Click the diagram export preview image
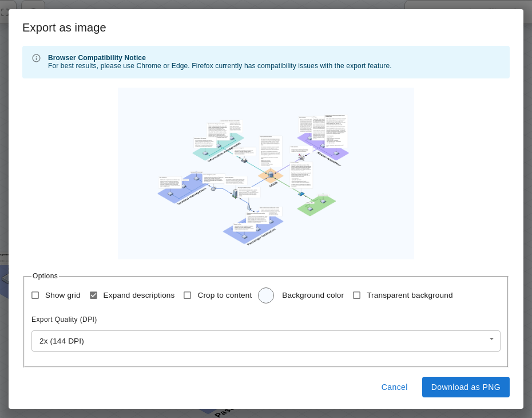This screenshot has width=532, height=418. (265, 173)
